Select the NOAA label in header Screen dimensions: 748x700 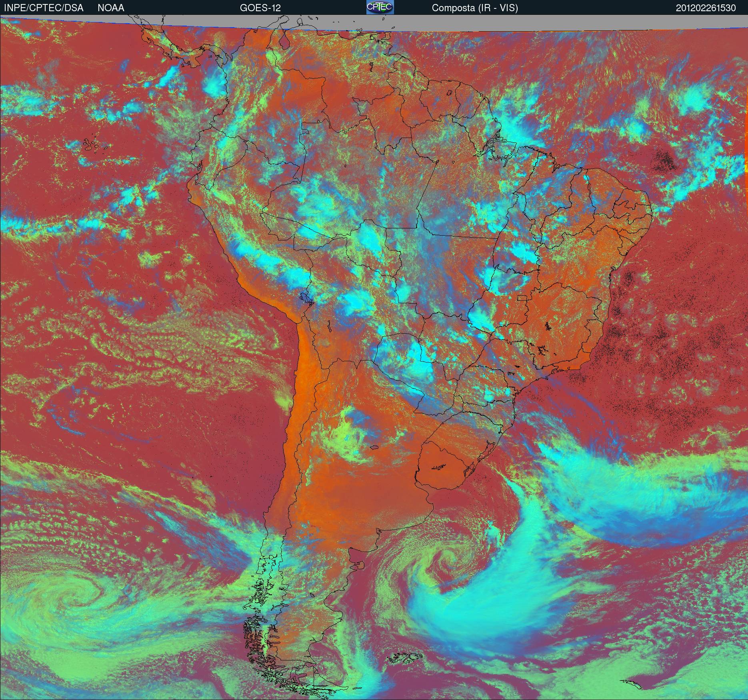pyautogui.click(x=111, y=8)
